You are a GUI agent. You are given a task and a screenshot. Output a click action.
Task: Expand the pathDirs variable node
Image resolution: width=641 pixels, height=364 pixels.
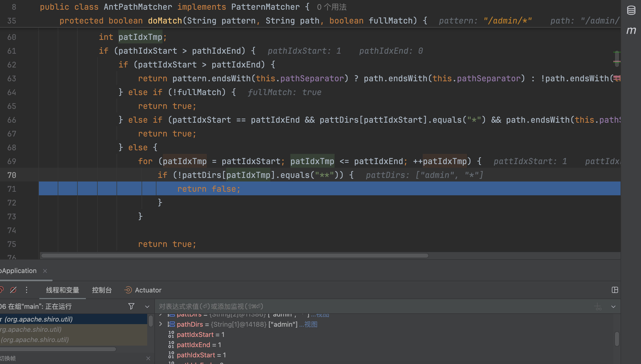click(x=161, y=324)
